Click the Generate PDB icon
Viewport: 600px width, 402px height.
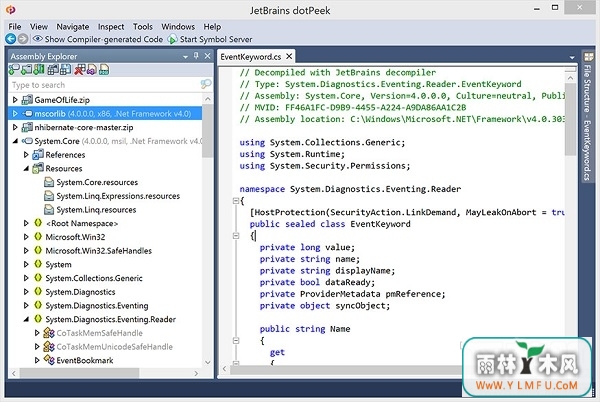[x=104, y=70]
